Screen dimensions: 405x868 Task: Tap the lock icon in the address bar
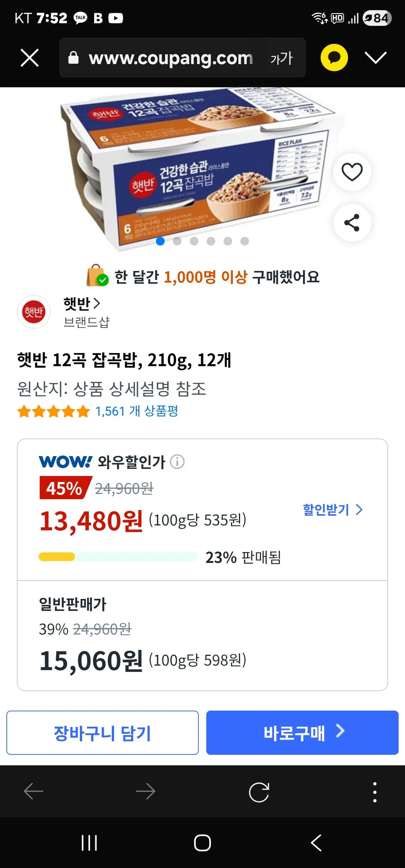coord(73,57)
